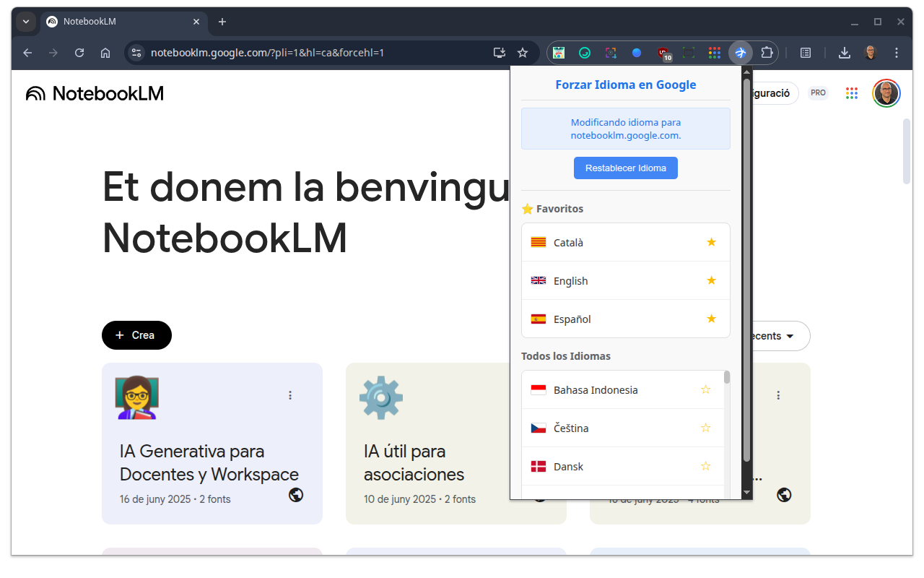Click the Downloads icon in the toolbar
924x578 pixels.
844,52
